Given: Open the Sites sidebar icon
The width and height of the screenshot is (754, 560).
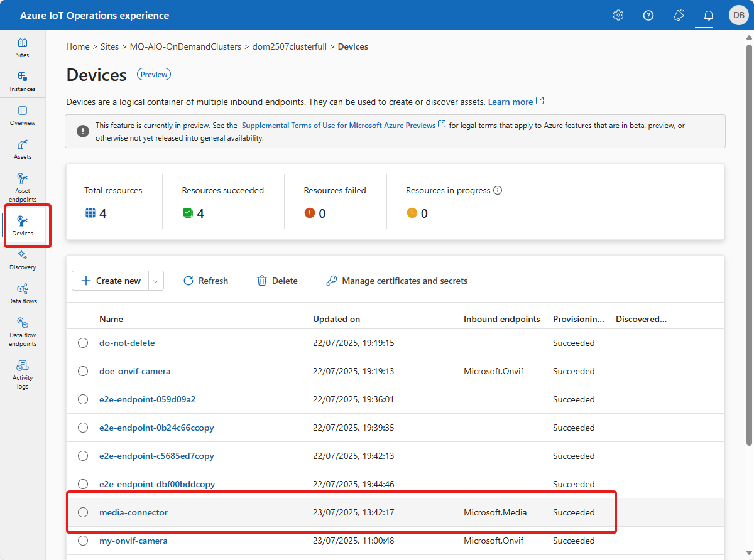Looking at the screenshot, I should 23,48.
